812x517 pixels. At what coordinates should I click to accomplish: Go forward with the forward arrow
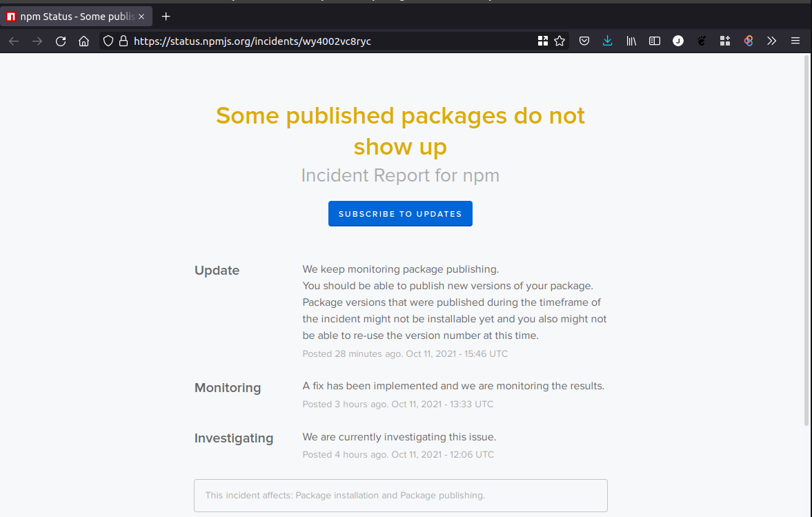[x=37, y=41]
